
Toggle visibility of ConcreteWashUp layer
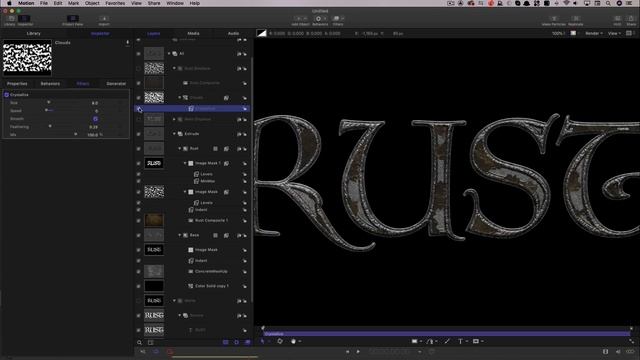tap(138, 271)
